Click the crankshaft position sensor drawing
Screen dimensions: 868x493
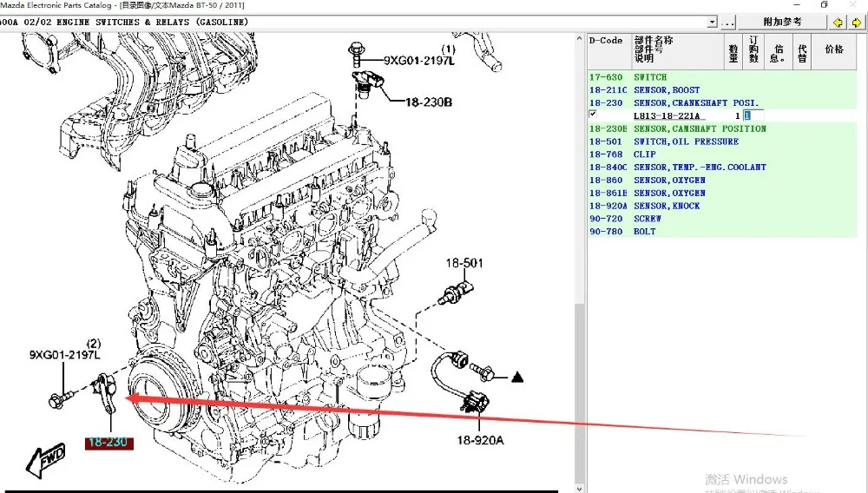[104, 392]
